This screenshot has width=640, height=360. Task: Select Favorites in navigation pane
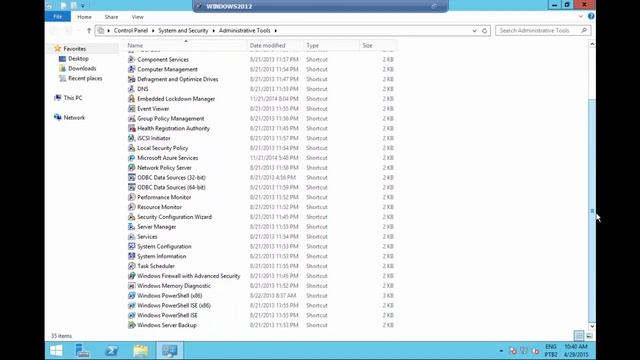(x=75, y=49)
